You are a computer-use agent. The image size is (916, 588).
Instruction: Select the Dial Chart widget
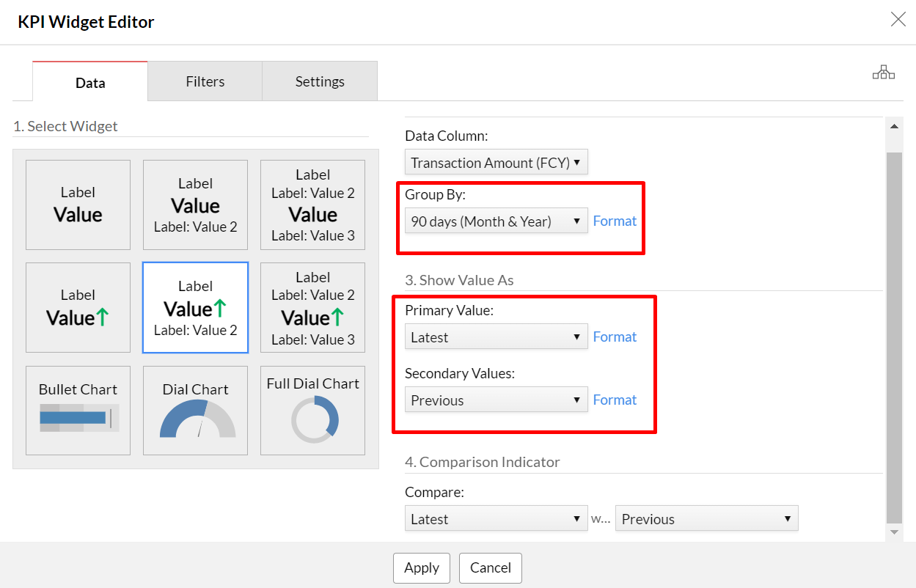pos(195,410)
